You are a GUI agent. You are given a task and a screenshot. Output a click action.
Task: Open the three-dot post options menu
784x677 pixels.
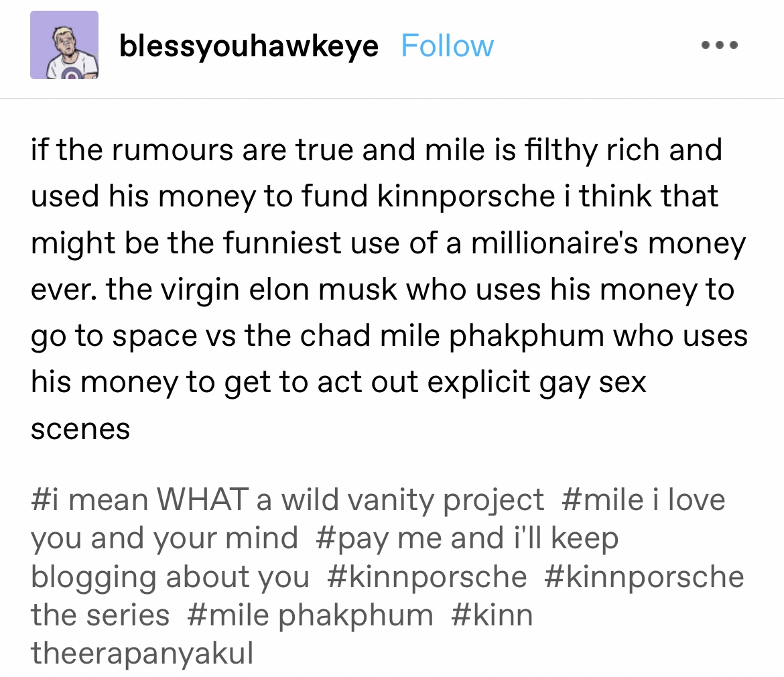click(720, 46)
